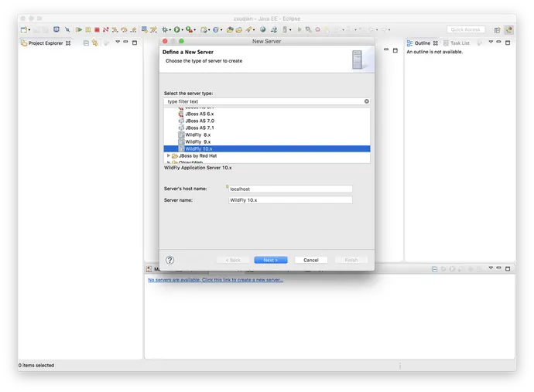This screenshot has width=534, height=392.
Task: Click the Cancel button
Action: pos(311,260)
